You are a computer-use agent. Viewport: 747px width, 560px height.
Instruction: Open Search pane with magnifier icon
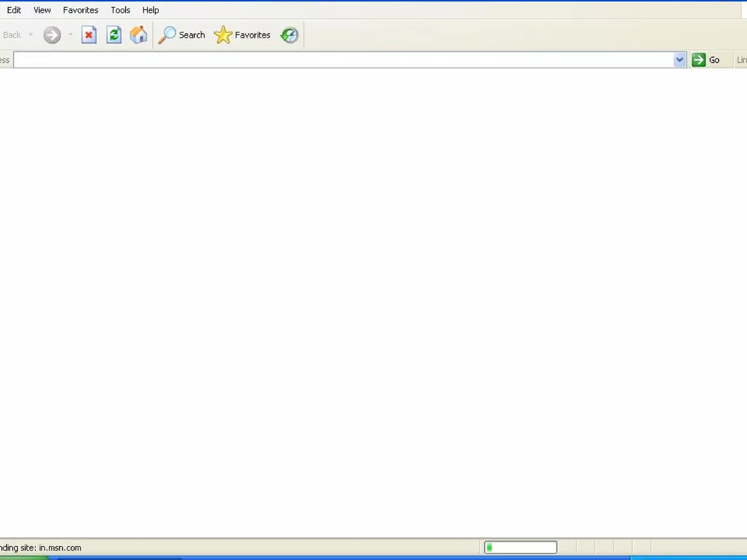tap(182, 35)
